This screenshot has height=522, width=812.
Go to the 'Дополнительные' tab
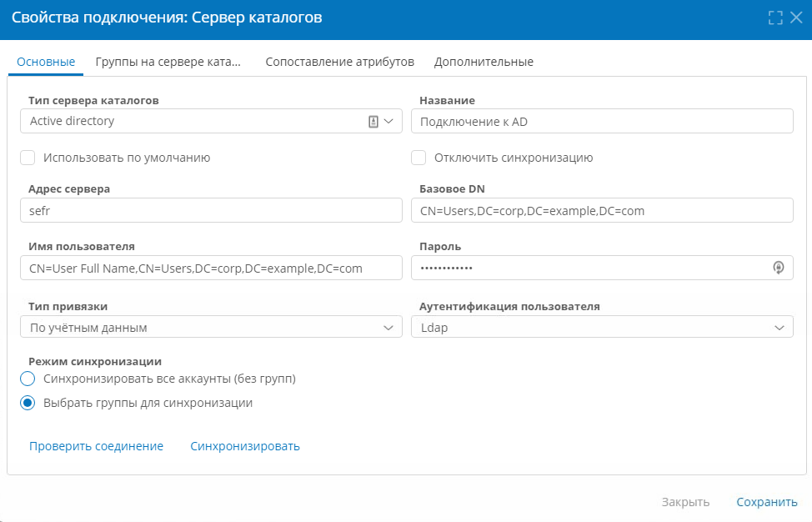tap(484, 62)
